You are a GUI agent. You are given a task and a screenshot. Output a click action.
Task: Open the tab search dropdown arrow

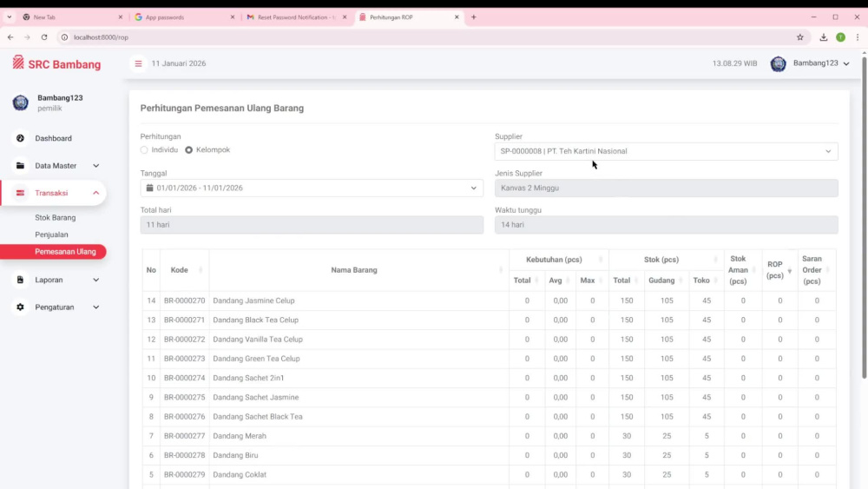[10, 17]
